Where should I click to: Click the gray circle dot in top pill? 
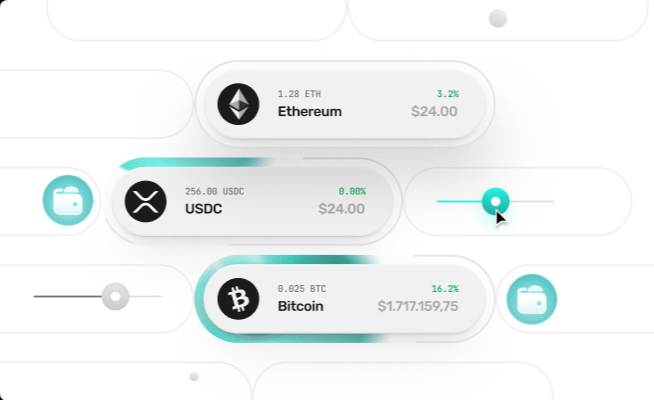point(497,18)
